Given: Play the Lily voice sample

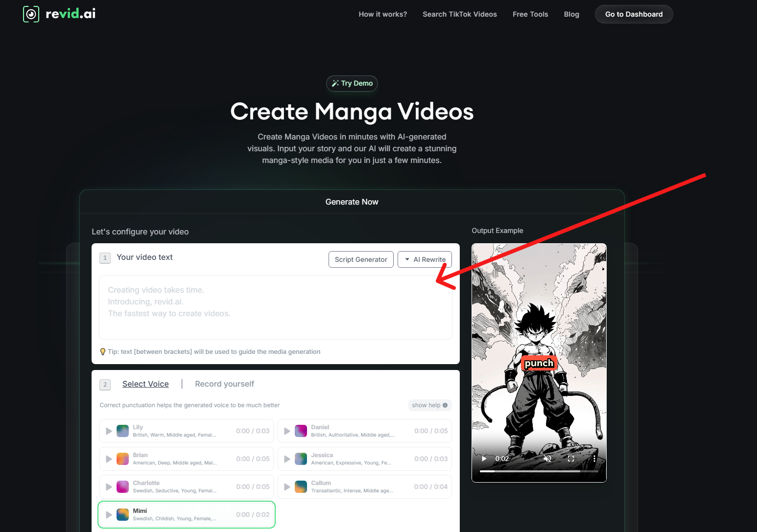Looking at the screenshot, I should [x=109, y=431].
